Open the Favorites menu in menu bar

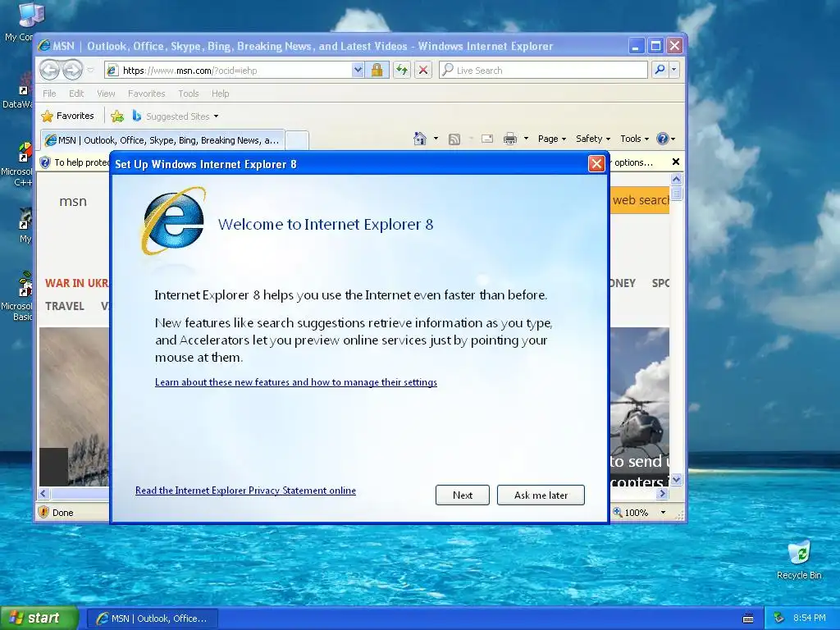146,94
